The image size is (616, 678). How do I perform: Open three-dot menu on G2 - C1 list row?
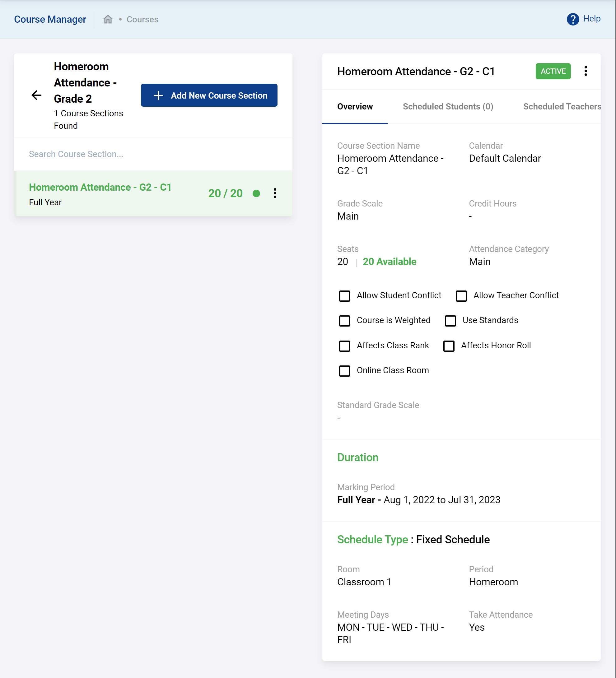click(x=275, y=193)
